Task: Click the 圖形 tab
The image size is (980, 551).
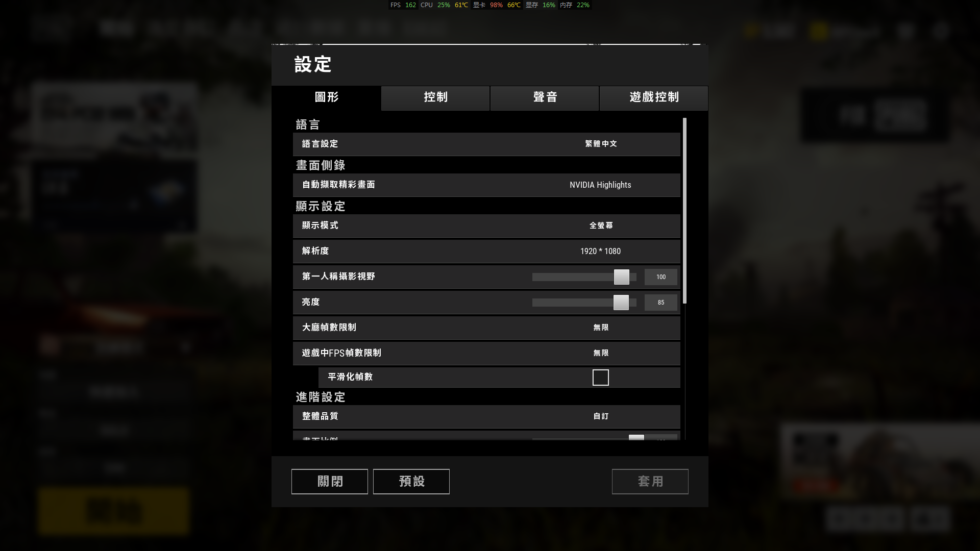Action: coord(327,98)
